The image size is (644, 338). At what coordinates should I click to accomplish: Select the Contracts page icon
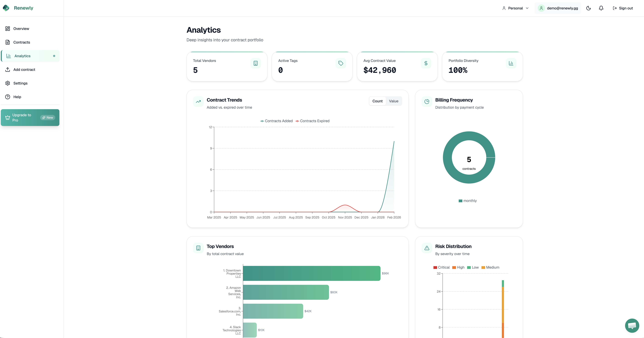tap(8, 42)
